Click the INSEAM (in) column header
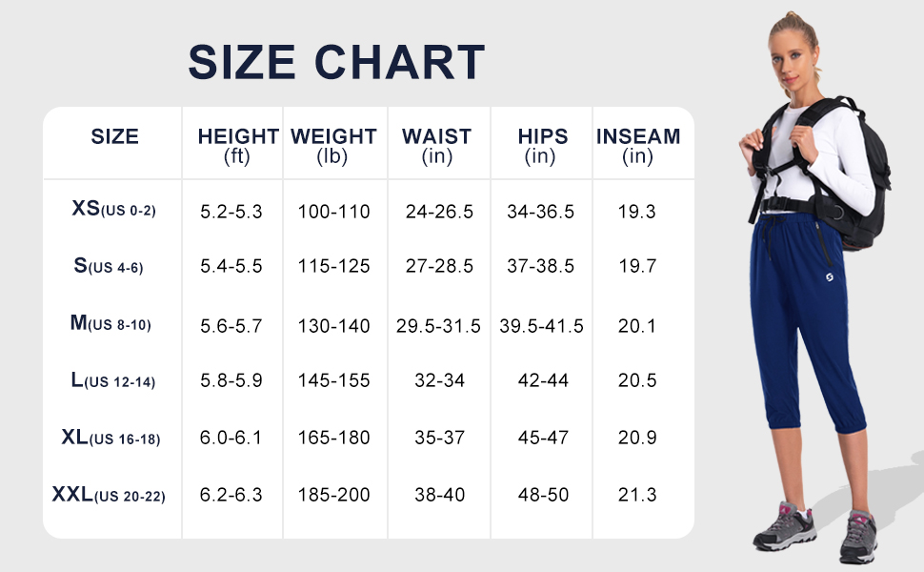The height and width of the screenshot is (572, 924). [x=637, y=146]
